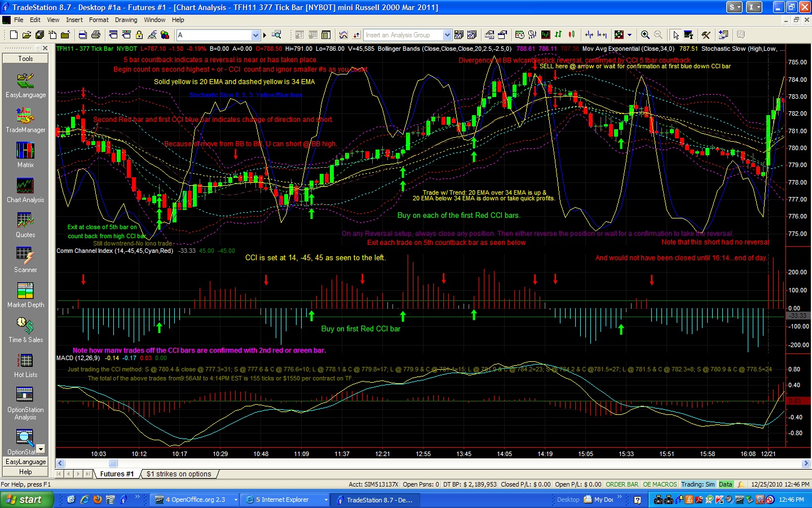
Task: Click the Firefox quick launch icon
Action: click(x=98, y=500)
